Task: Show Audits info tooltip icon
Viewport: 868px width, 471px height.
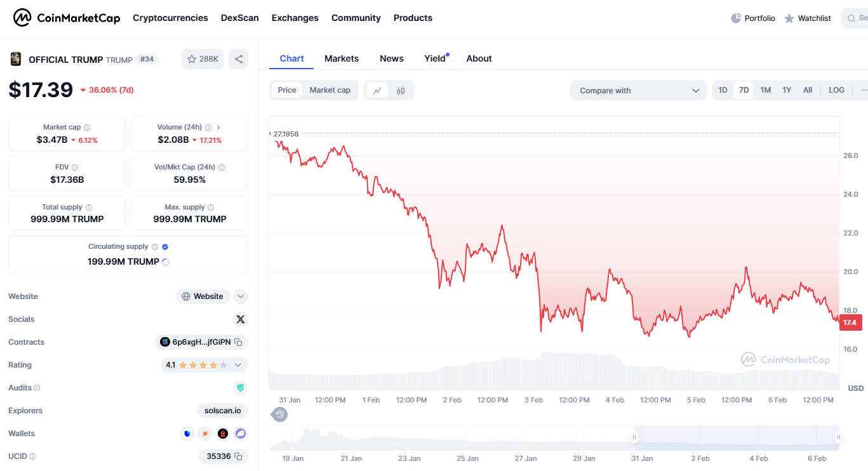Action: 37,388
